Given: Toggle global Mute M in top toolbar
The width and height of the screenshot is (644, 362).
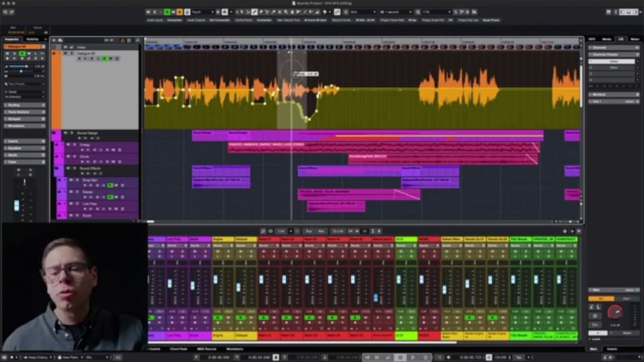Looking at the screenshot, I should [x=148, y=12].
